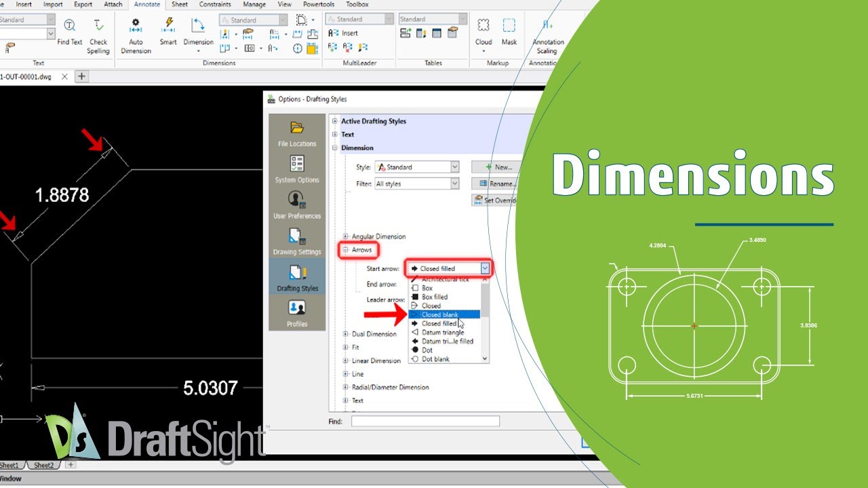
Task: Click add leader icon in MultiLeader panel
Action: [333, 47]
